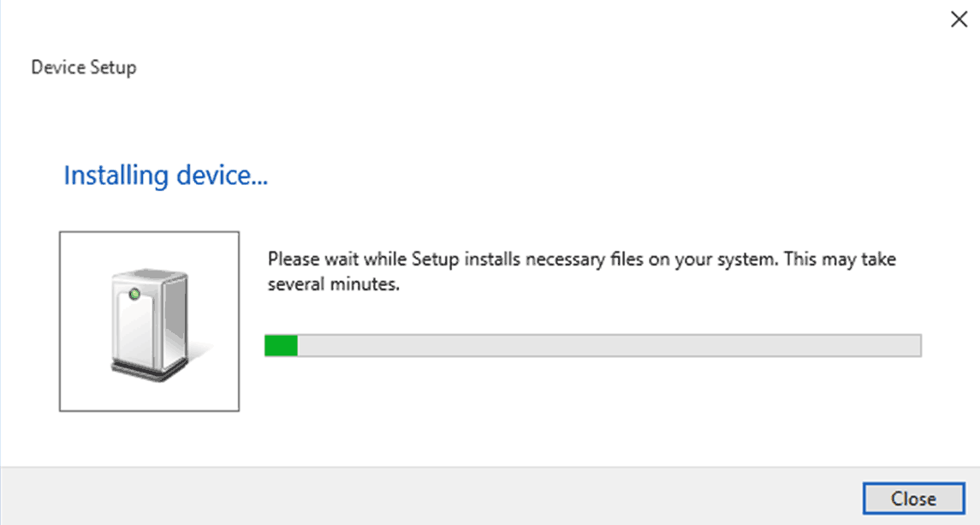Screen dimensions: 980x525
Task: Dismiss the dialog with the X icon
Action: 959,20
